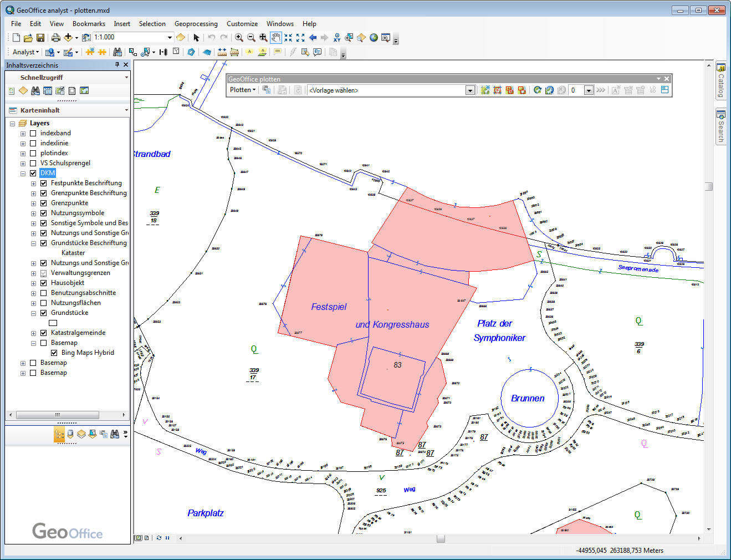Enable the VS Schulsprengel layer checkbox
The height and width of the screenshot is (560, 731).
[x=33, y=163]
